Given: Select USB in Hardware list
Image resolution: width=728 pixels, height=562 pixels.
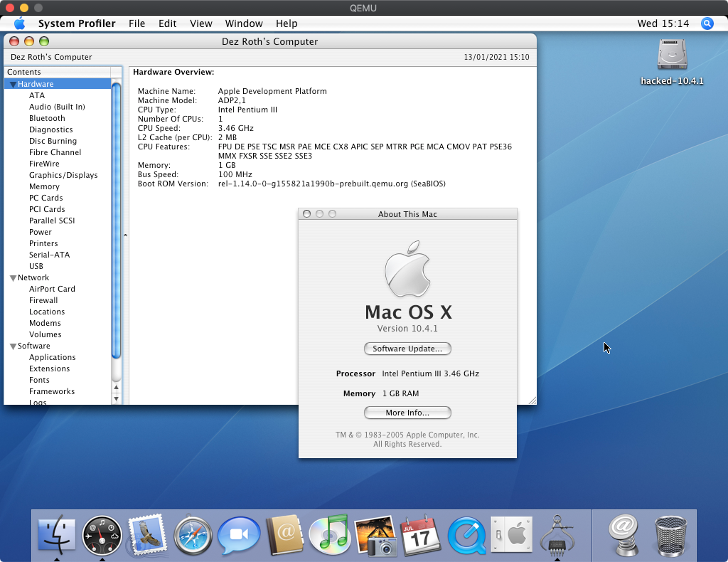Looking at the screenshot, I should coord(36,266).
